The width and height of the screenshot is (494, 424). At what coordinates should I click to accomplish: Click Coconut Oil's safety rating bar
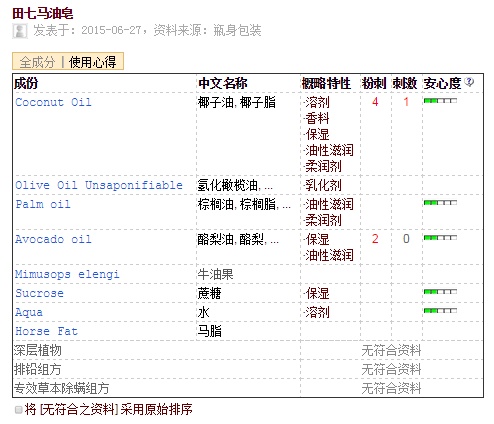tap(440, 101)
